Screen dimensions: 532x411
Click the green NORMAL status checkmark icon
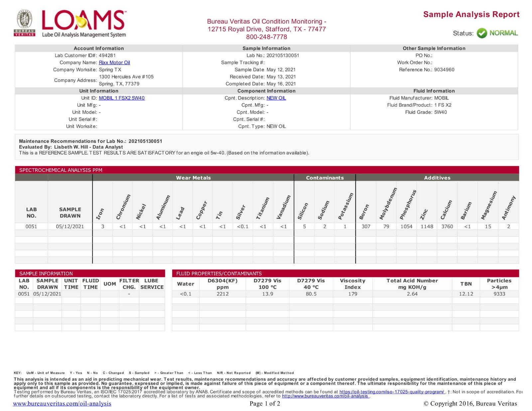481,33
